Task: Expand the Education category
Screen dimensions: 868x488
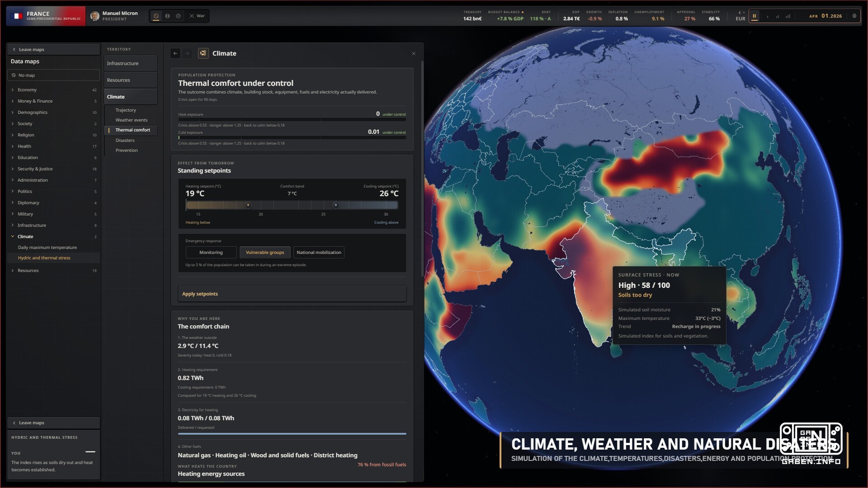Action: coord(54,158)
